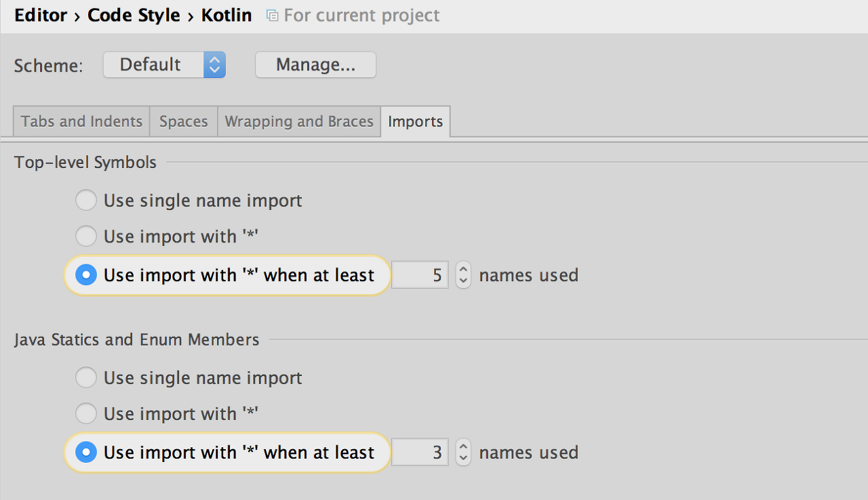The height and width of the screenshot is (500, 868).
Task: Switch to the Tabs and Indents tab
Action: click(x=81, y=122)
